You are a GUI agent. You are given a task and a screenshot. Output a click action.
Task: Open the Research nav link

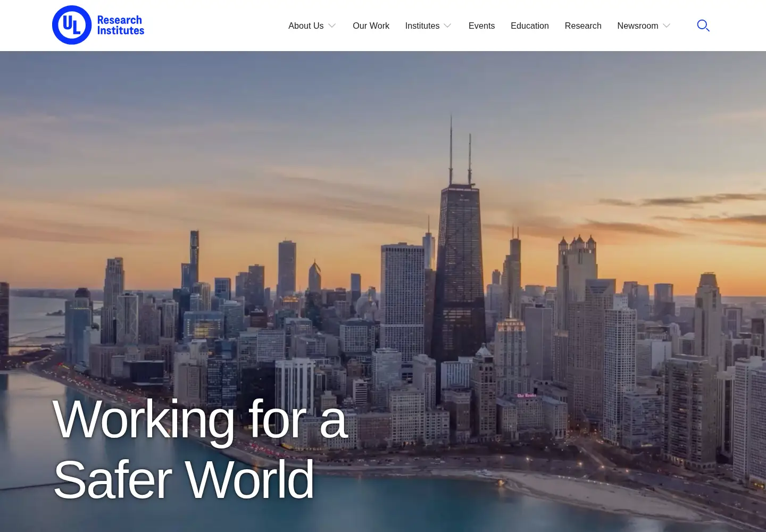pos(583,26)
